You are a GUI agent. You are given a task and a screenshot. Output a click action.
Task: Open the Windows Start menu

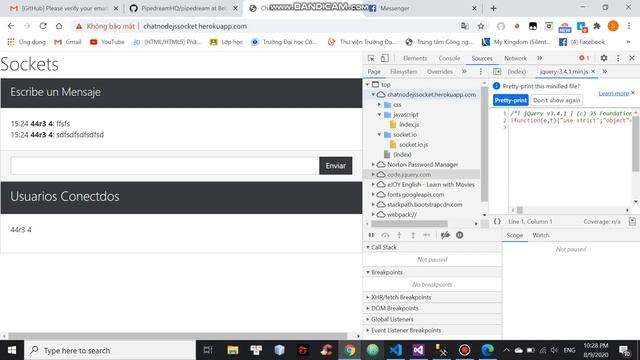[12, 350]
